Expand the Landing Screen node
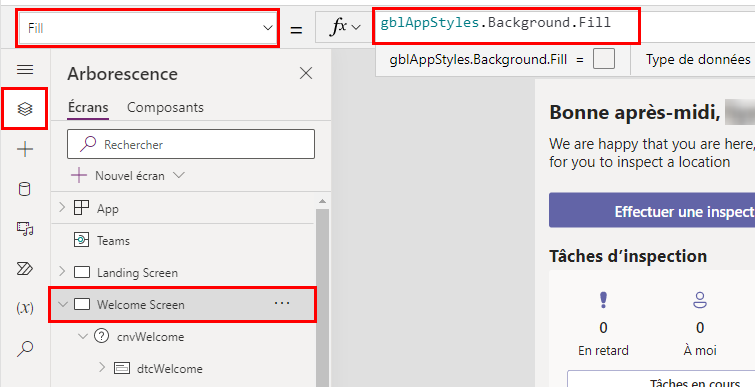Image resolution: width=755 pixels, height=387 pixels. pyautogui.click(x=62, y=272)
